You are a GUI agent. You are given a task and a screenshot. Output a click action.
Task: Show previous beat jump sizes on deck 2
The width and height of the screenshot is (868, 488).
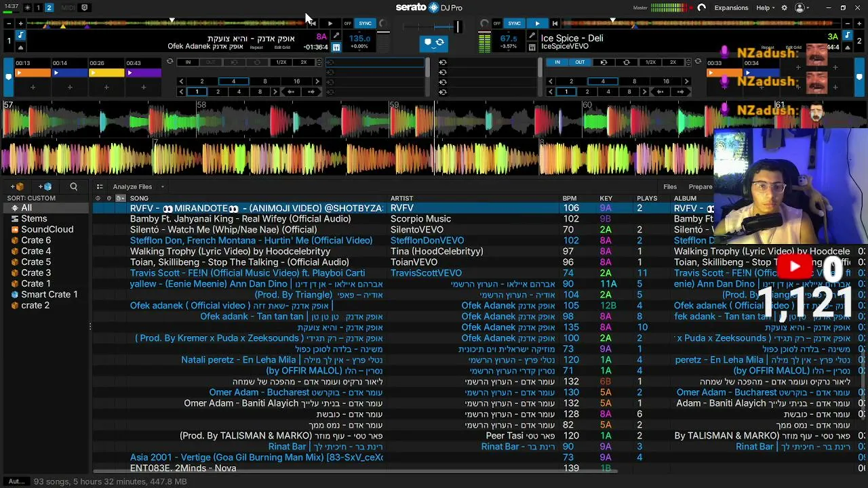551,91
